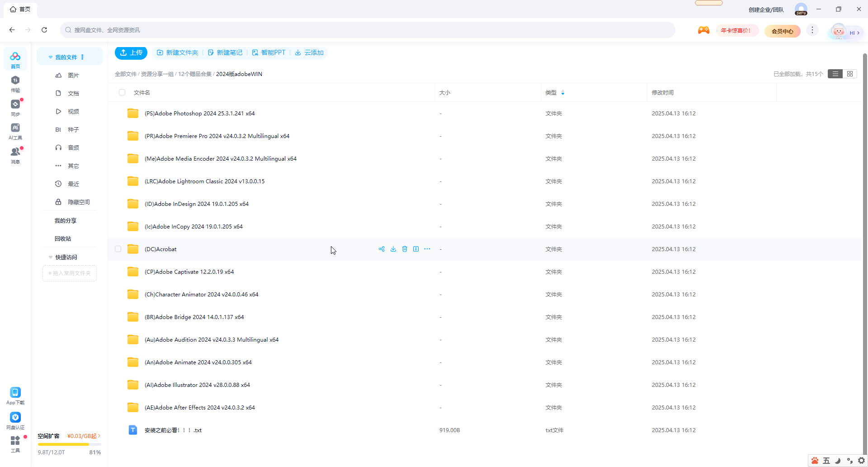
Task: Open the 我的文件 three-dot options
Action: [x=82, y=57]
